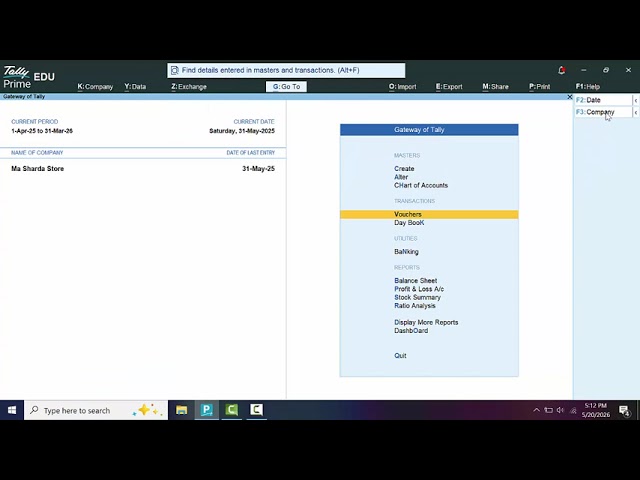Viewport: 640px width, 480px height.
Task: Click the search icon in Find bar
Action: [175, 70]
